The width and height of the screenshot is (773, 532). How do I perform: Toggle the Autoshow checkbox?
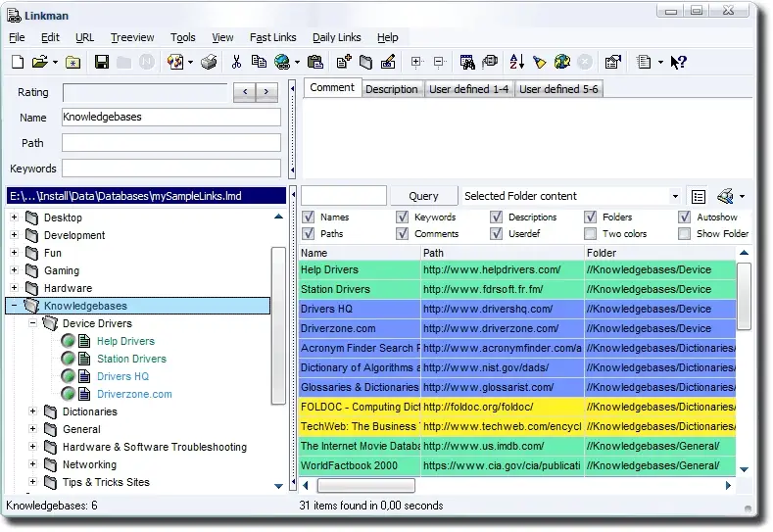685,218
